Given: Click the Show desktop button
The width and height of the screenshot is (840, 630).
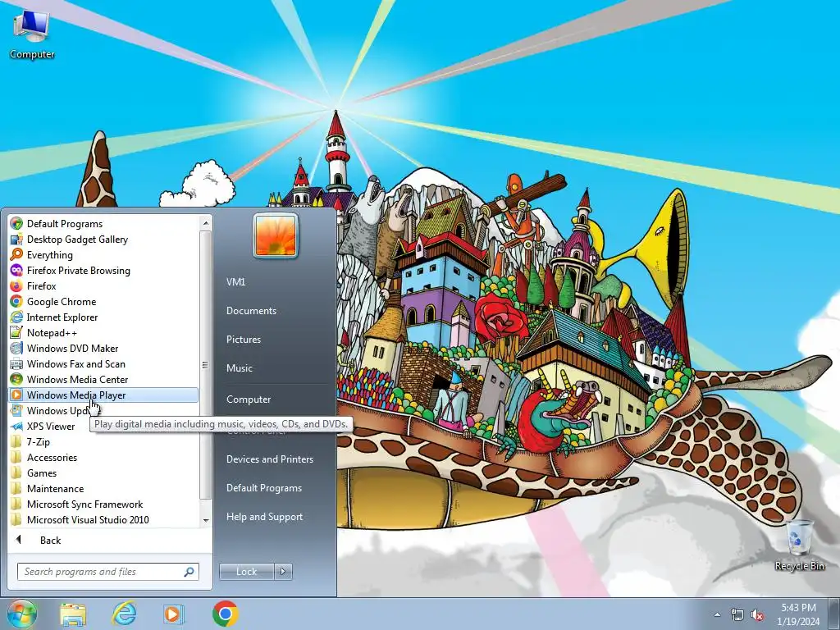Looking at the screenshot, I should coord(833,614).
